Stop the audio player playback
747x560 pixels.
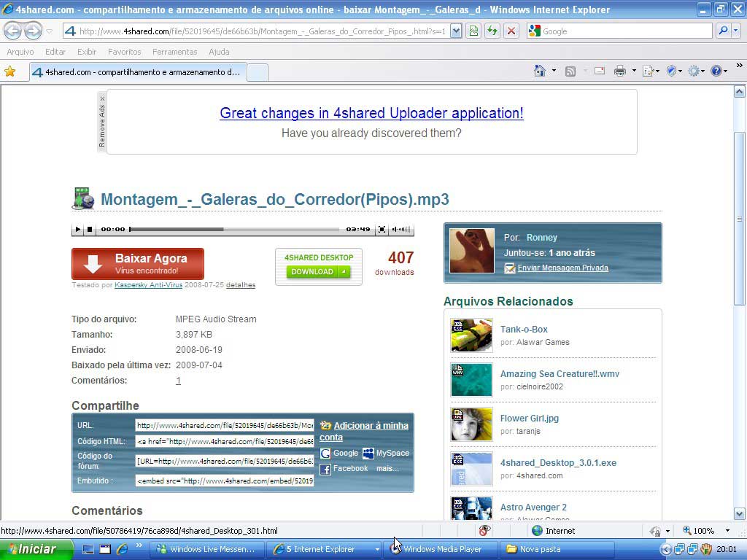90,228
